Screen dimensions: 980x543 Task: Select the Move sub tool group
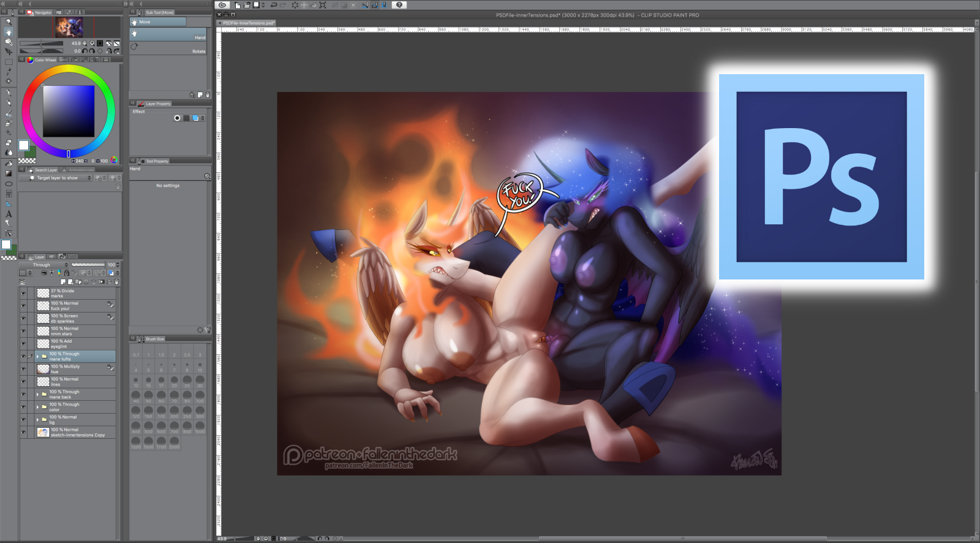click(158, 22)
